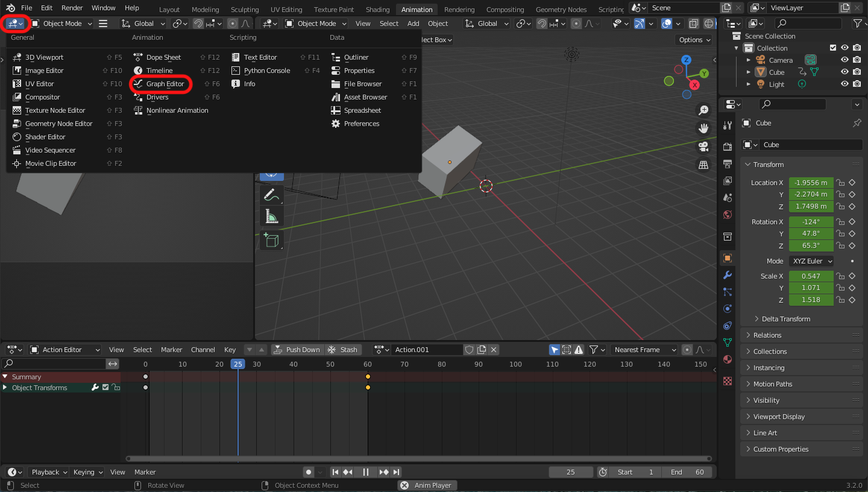Image resolution: width=868 pixels, height=492 pixels.
Task: Click the pan hand viewport gizmo
Action: point(703,128)
